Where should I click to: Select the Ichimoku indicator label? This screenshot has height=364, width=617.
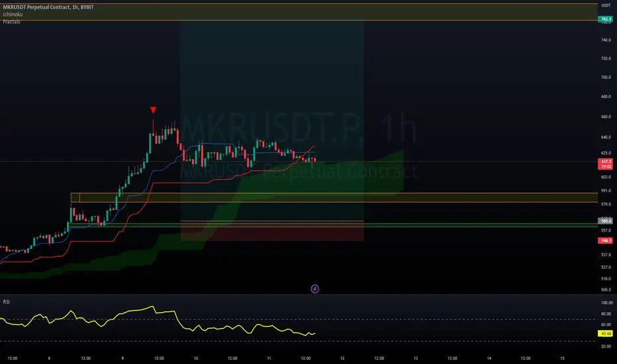tap(13, 14)
